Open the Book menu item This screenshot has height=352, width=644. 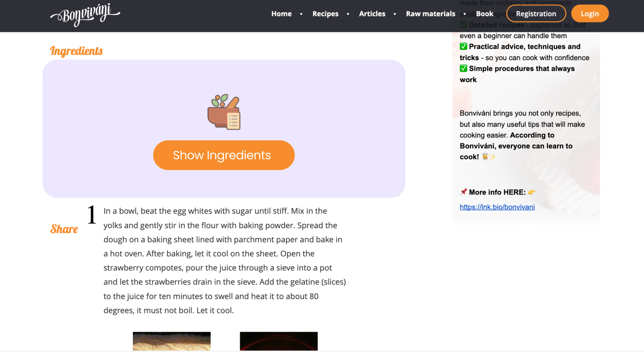point(485,14)
